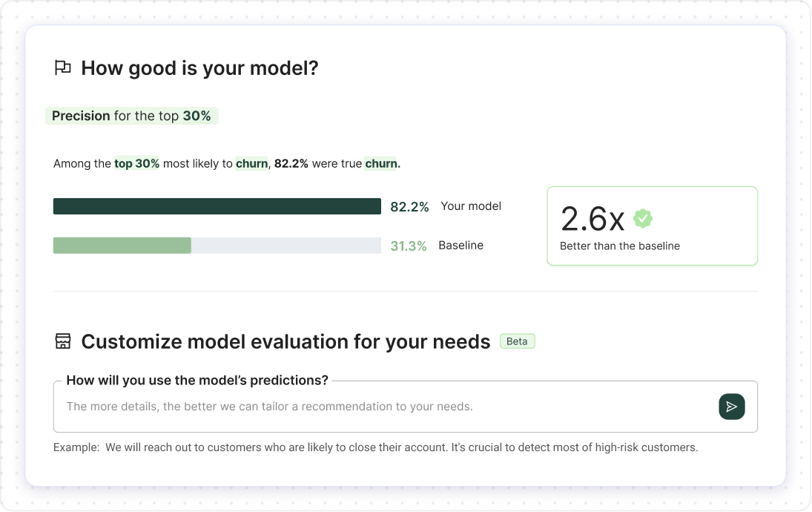Click the first highlighted churn word
The width and height of the screenshot is (812, 512).
(x=251, y=164)
